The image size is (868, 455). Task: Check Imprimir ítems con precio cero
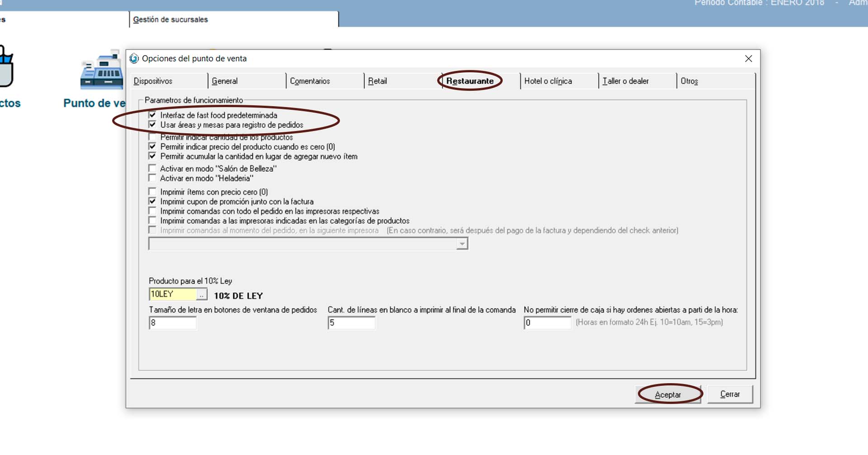click(x=153, y=192)
